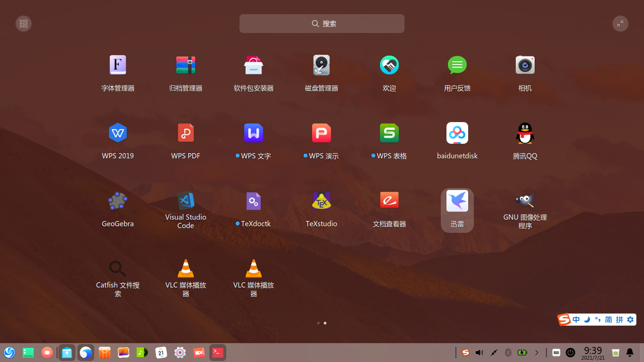Expand the tray with the arrow

click(x=537, y=353)
